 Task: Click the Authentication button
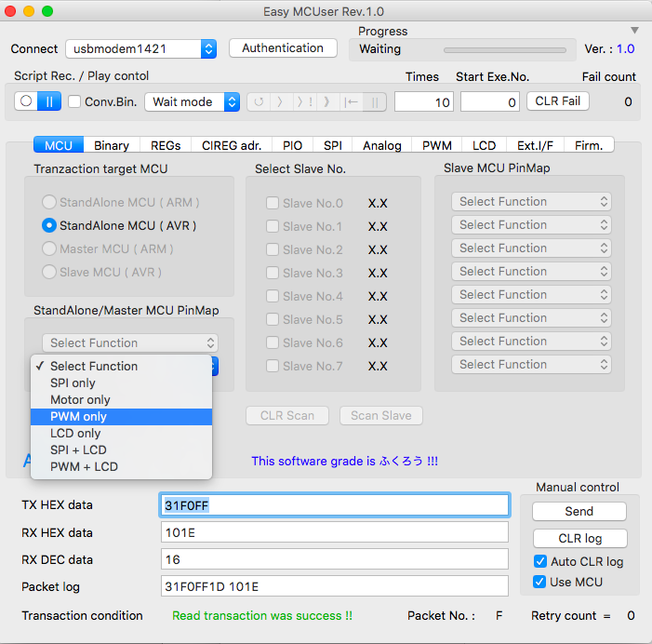pos(283,48)
